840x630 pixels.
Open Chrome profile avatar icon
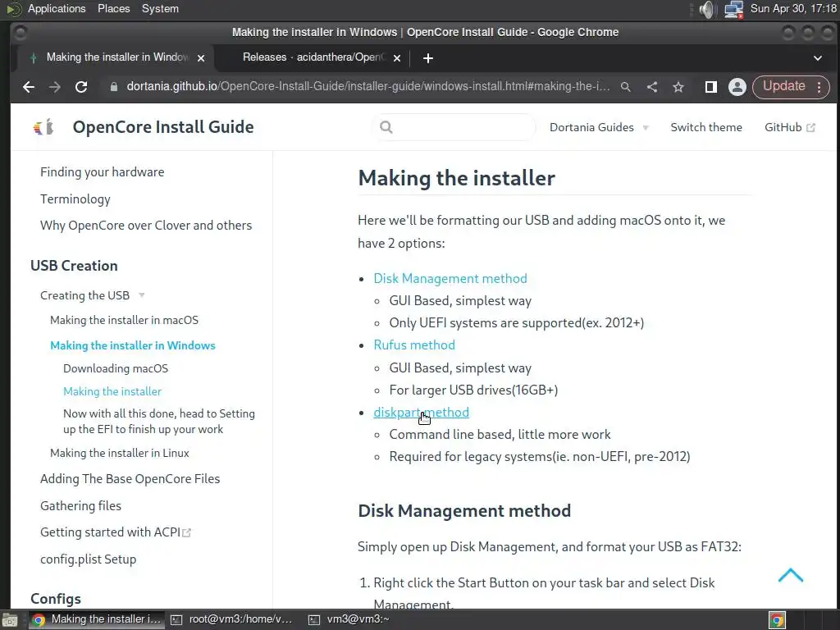coord(737,87)
